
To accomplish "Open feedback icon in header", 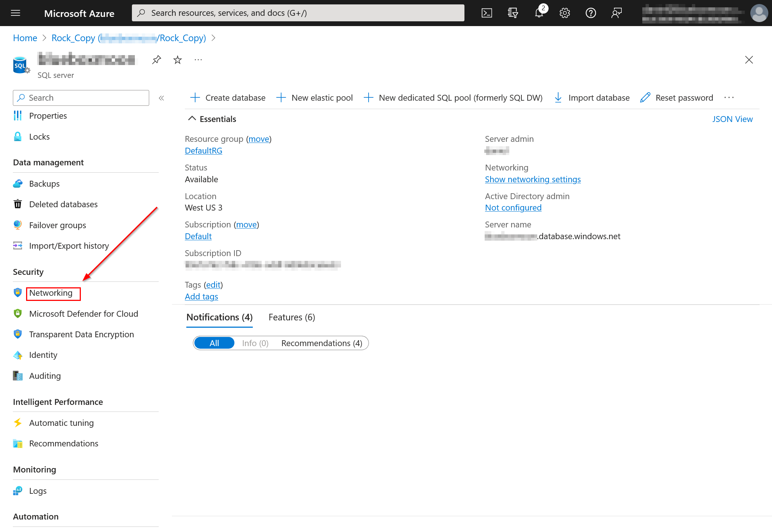I will [616, 13].
